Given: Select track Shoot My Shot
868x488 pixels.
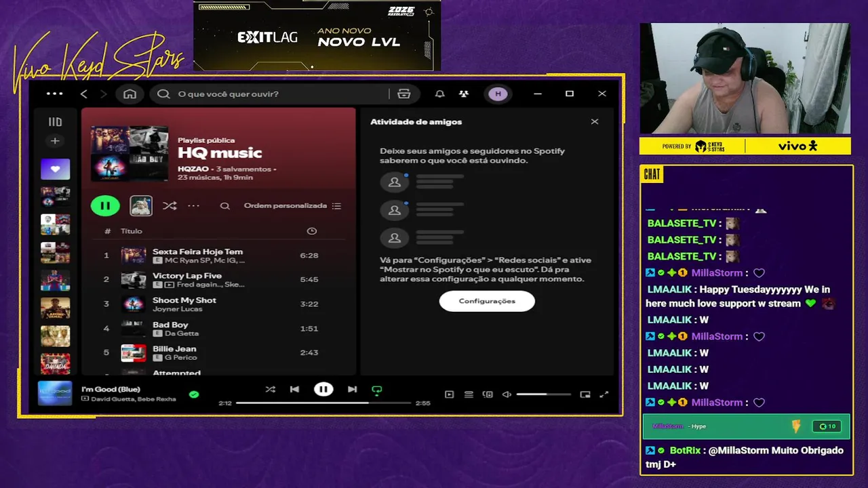Looking at the screenshot, I should point(184,300).
